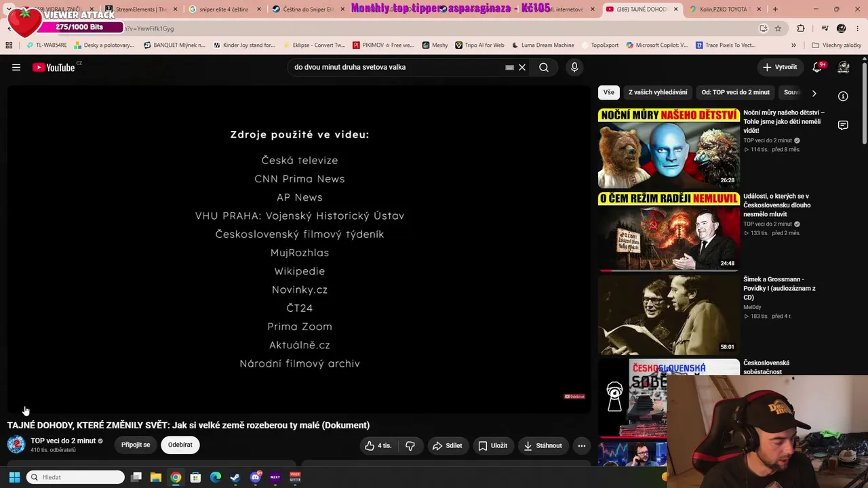Like the video with the thumbs-up button
Image resolution: width=868 pixels, height=488 pixels.
[378, 445]
